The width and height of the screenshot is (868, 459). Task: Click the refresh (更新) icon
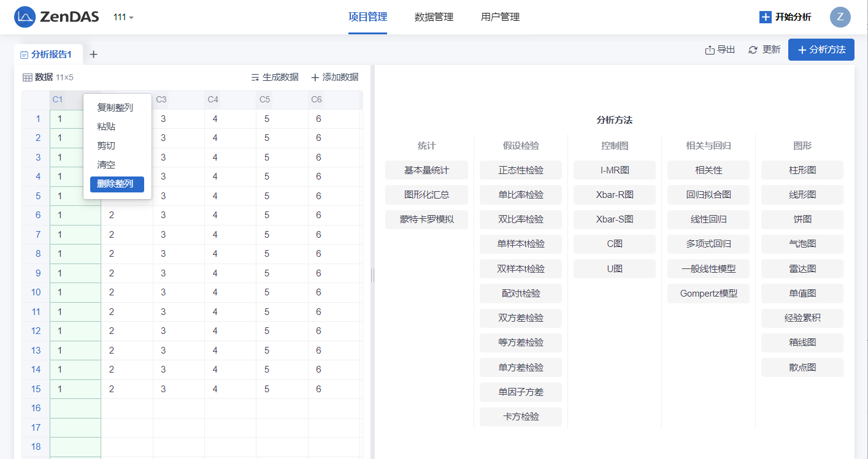753,50
